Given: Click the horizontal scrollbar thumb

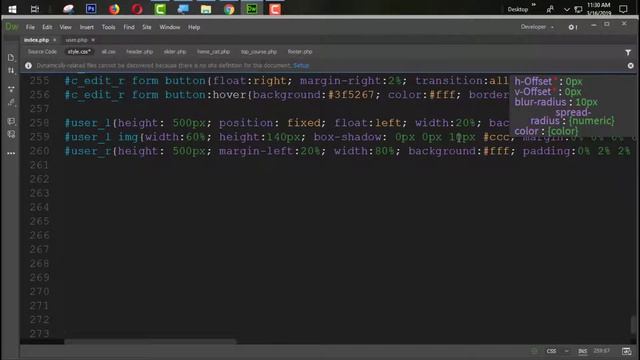Looking at the screenshot, I should [150, 341].
